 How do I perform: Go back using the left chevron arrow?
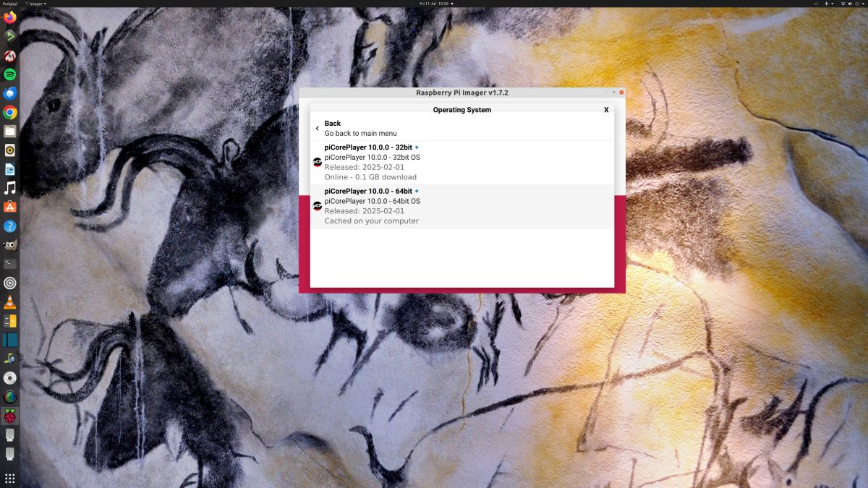317,129
